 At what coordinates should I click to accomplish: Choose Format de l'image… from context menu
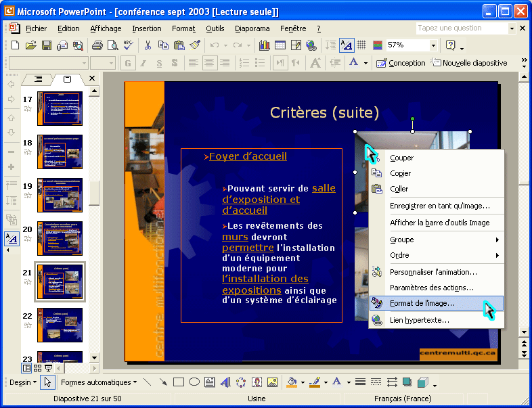(x=437, y=303)
